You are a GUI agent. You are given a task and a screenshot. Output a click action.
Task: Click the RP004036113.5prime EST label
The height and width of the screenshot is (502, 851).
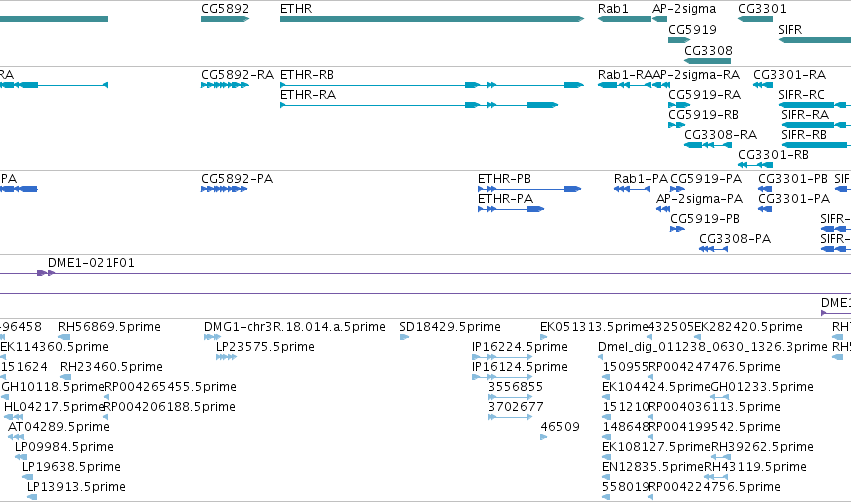(714, 407)
